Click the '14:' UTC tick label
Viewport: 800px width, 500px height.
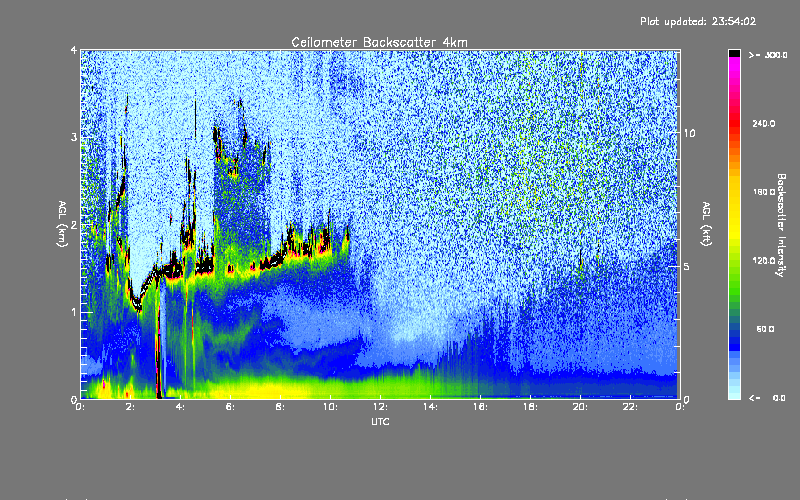(430, 407)
